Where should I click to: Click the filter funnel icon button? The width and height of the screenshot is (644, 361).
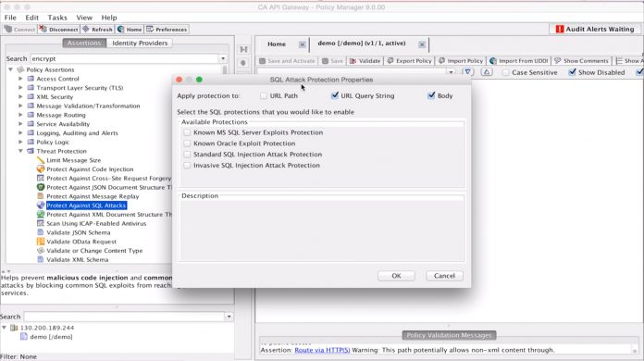tap(467, 72)
